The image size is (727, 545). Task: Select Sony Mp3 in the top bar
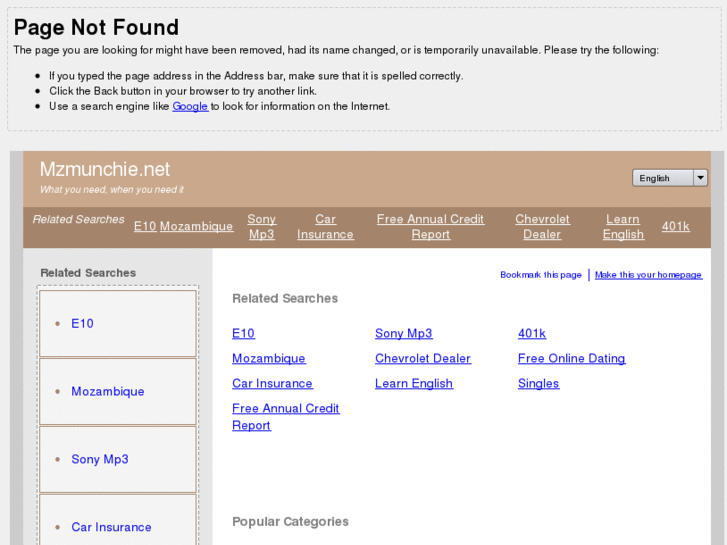tap(261, 227)
